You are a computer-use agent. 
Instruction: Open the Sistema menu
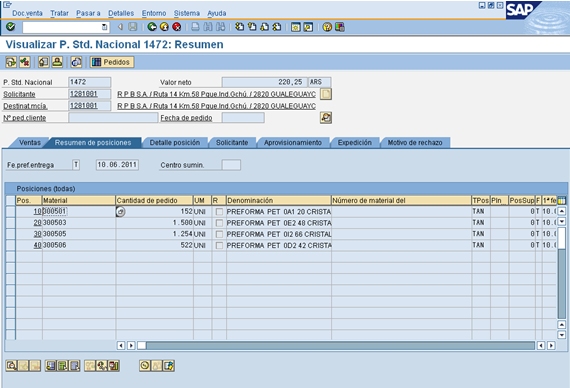click(x=186, y=13)
